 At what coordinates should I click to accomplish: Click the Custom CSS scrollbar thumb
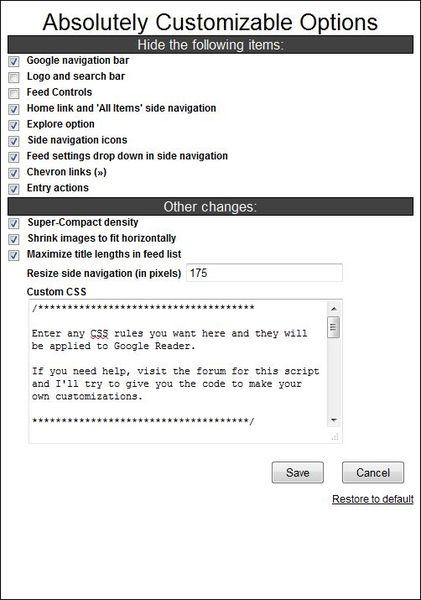click(333, 327)
